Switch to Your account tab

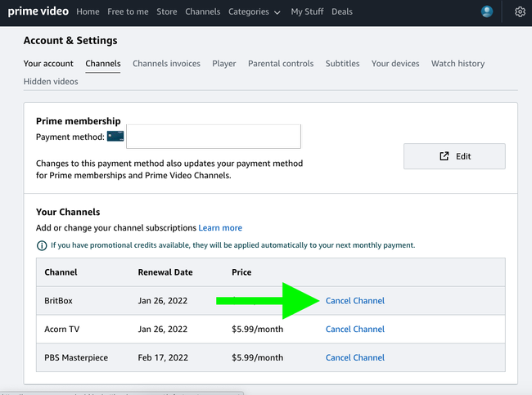[48, 64]
